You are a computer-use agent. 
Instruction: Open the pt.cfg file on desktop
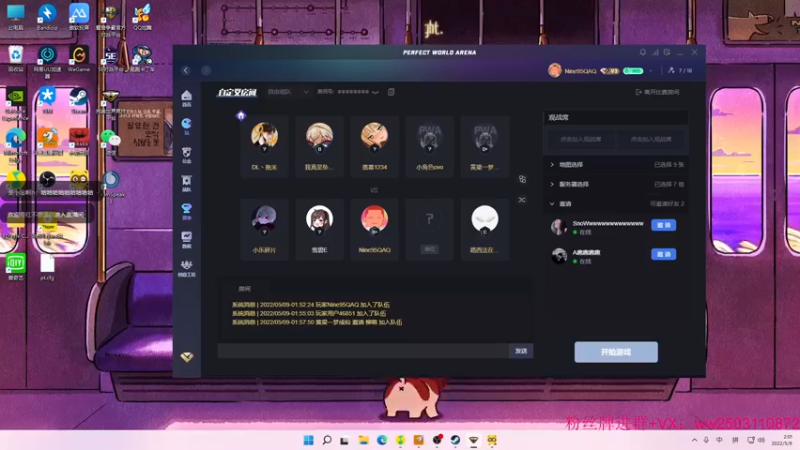47,267
